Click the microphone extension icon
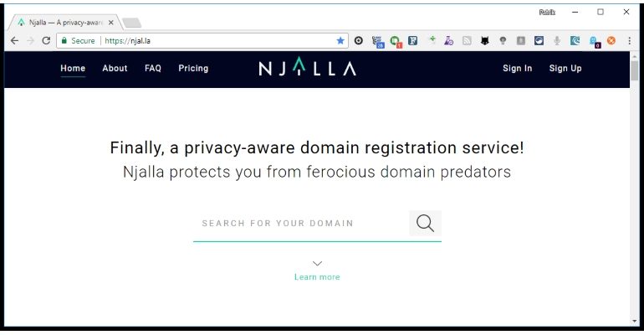Image resolution: width=644 pixels, height=335 pixels. (557, 40)
